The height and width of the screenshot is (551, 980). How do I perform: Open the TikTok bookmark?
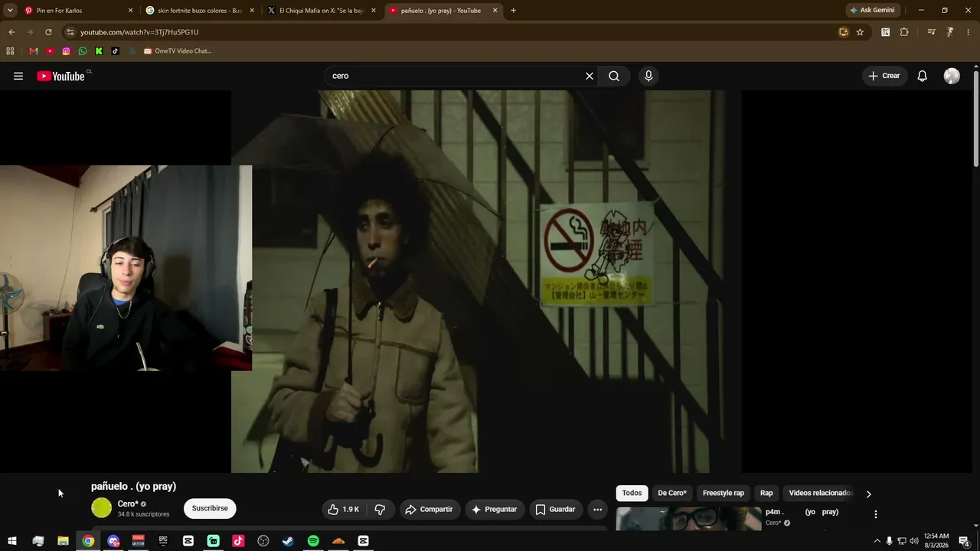click(x=116, y=51)
